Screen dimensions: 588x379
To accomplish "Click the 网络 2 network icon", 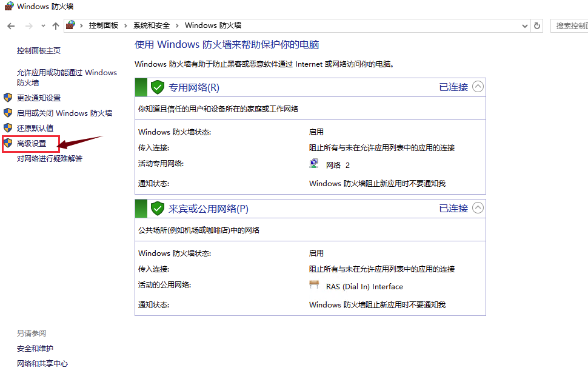I will click(314, 164).
